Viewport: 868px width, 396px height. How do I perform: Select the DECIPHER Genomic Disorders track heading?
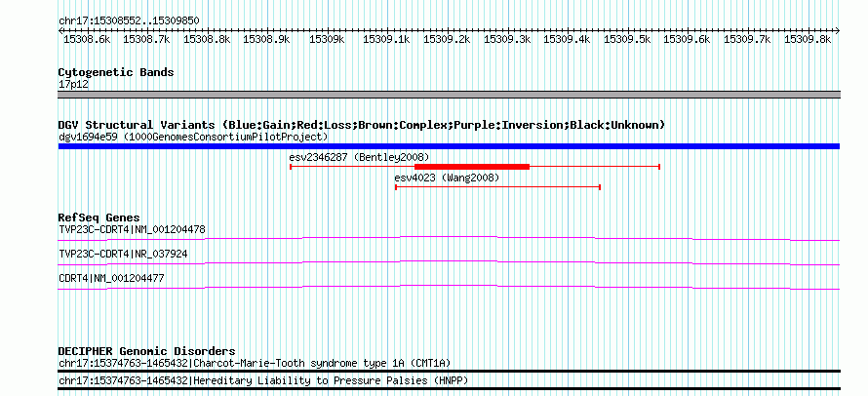click(146, 352)
